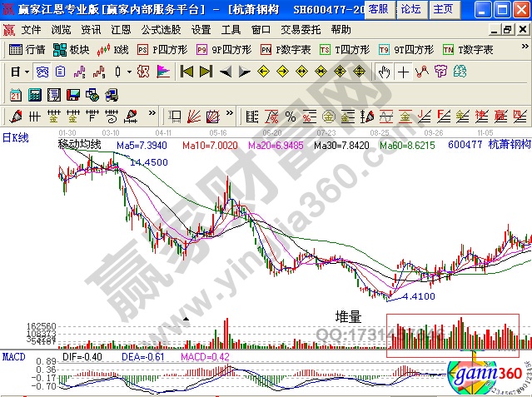The width and height of the screenshot is (532, 397).
Task: Click the 主页 button
Action: coord(444,9)
